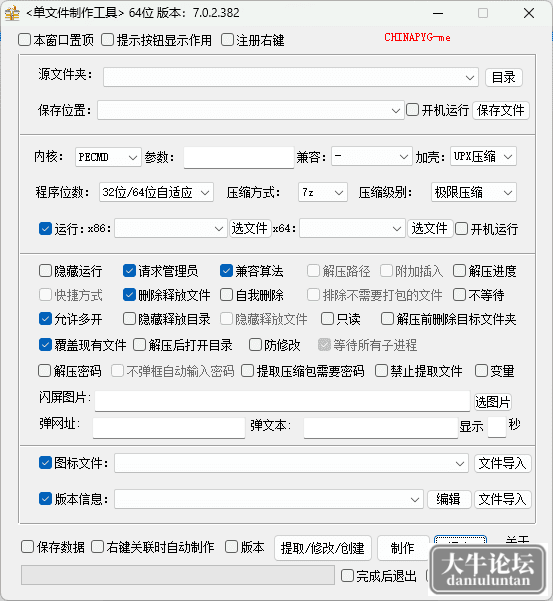553x601 pixels.
Task: Uncheck the 运行 checkbox
Action: [x=46, y=229]
